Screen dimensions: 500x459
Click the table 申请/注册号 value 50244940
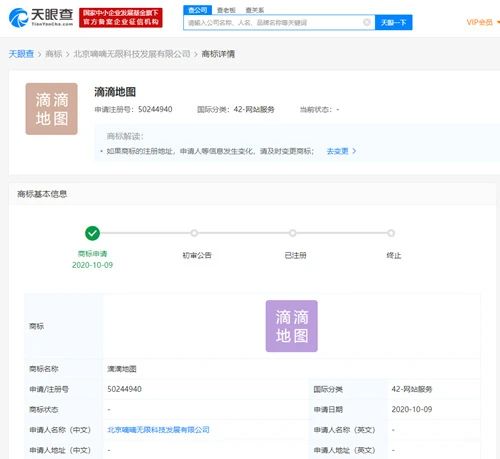(124, 389)
